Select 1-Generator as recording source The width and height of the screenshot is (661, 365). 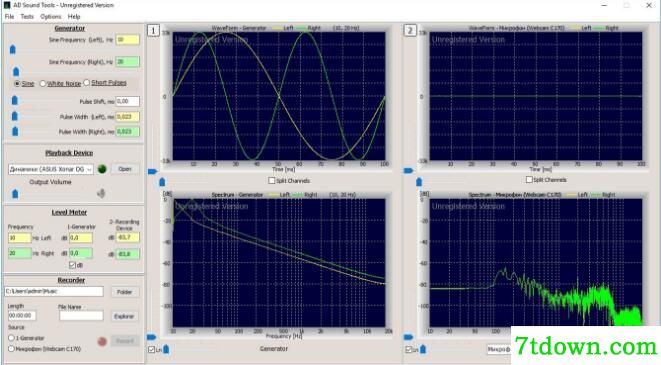[11, 338]
